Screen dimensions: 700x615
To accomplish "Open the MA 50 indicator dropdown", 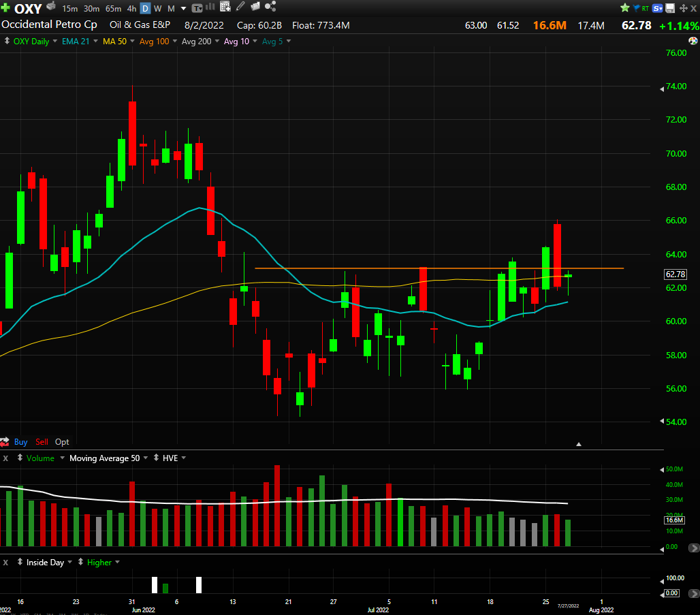I will (132, 41).
